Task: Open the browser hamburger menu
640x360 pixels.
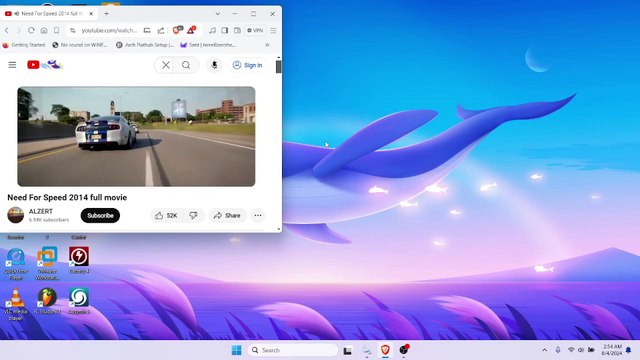Action: click(273, 30)
